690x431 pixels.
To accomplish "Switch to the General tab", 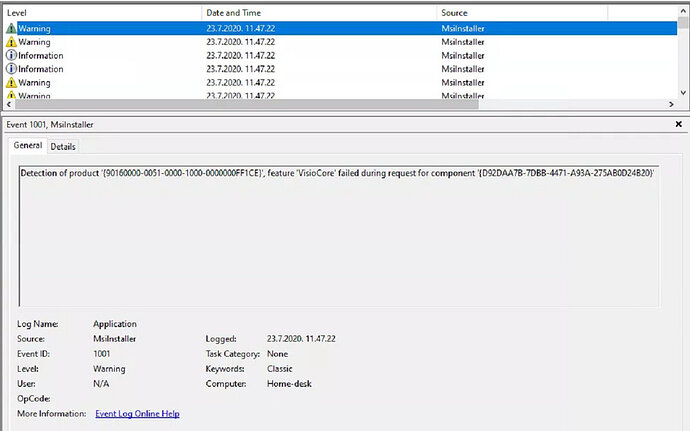I will [28, 145].
